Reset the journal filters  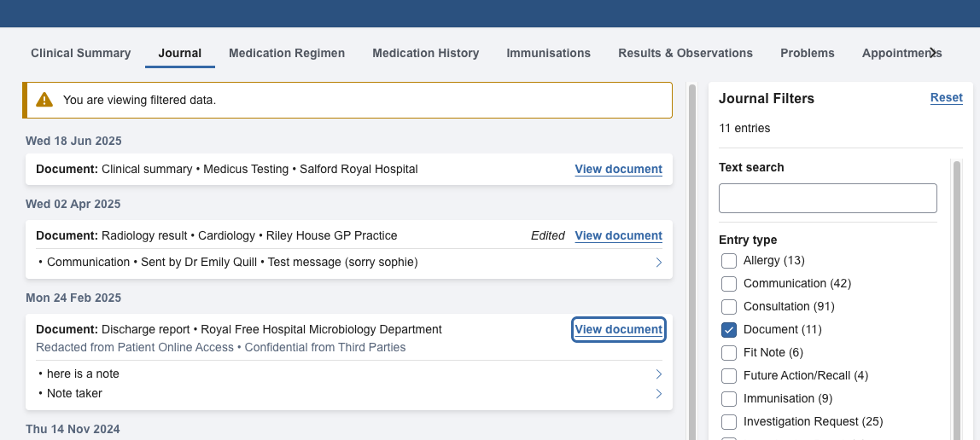click(946, 98)
